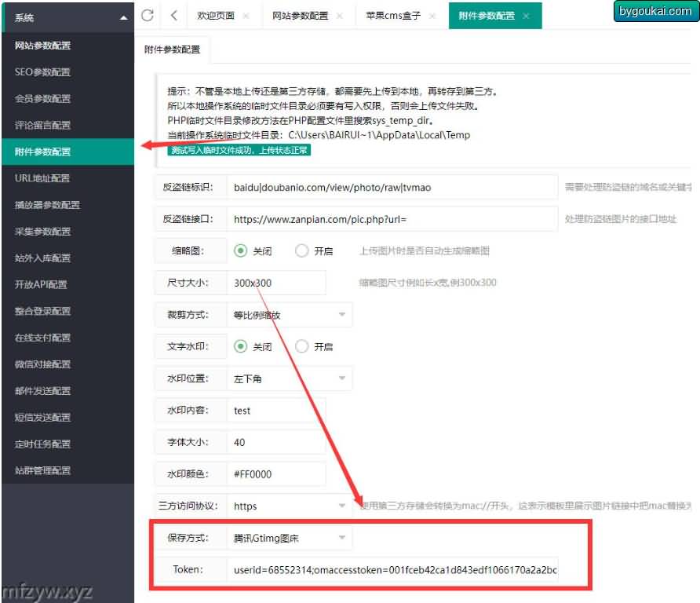Switch to the 苹果cms盒子 tab
This screenshot has height=603, width=700.
[x=392, y=16]
